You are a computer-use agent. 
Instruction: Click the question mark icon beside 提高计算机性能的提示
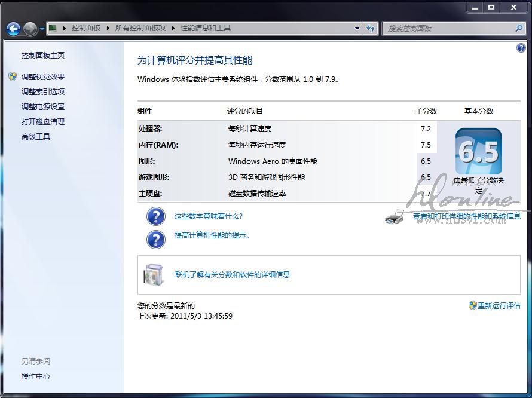156,239
